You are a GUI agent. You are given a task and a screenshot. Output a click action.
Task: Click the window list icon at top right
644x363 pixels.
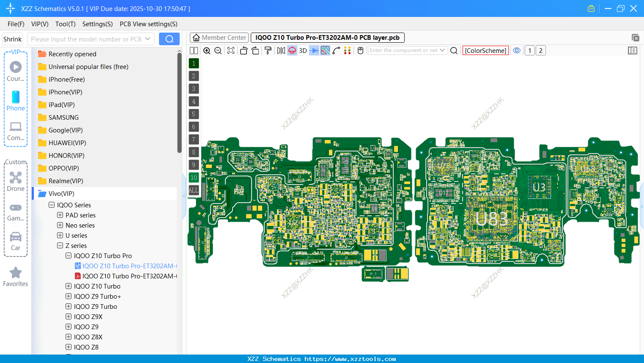click(x=635, y=38)
